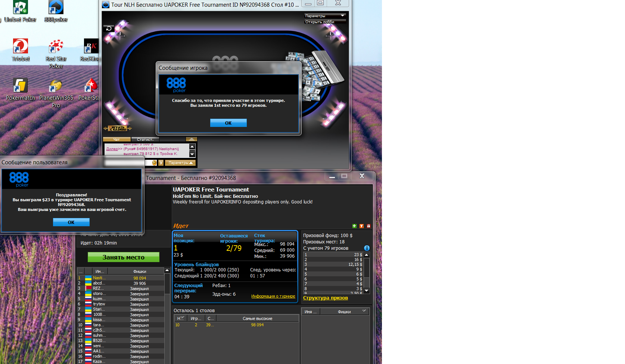The image size is (625, 364).
Task: Open the Информация о турнире link
Action: pos(273,296)
